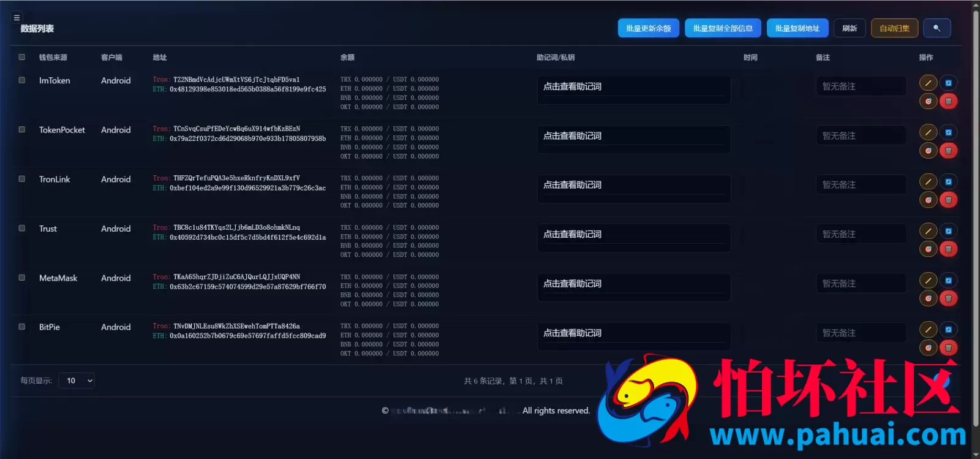The width and height of the screenshot is (980, 459).
Task: Click the target icon in TronLink row
Action: 928,200
